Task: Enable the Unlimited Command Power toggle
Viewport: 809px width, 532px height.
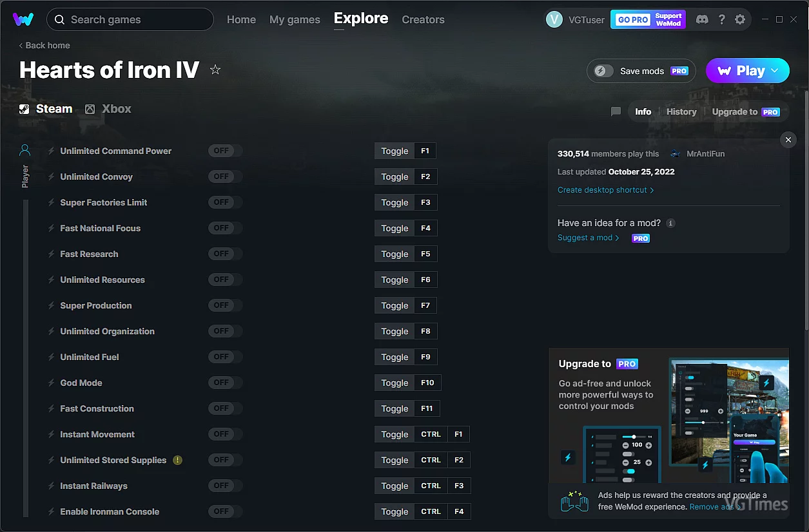Action: click(x=225, y=151)
